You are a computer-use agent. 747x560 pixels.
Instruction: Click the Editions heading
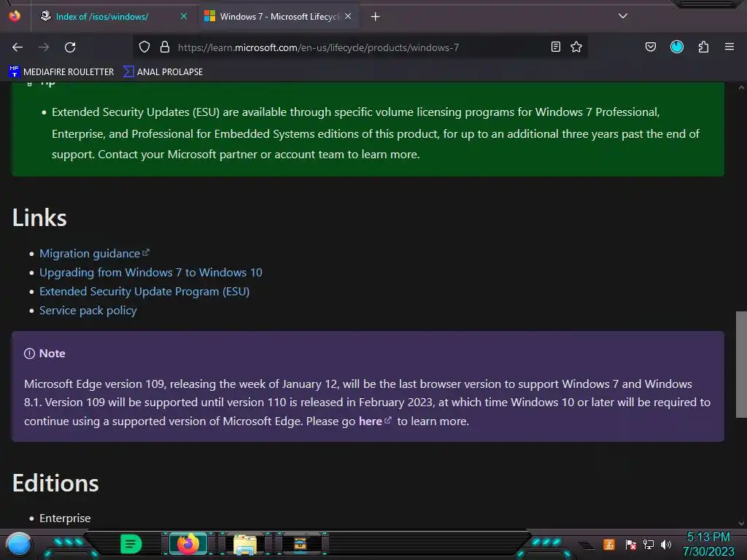[55, 483]
